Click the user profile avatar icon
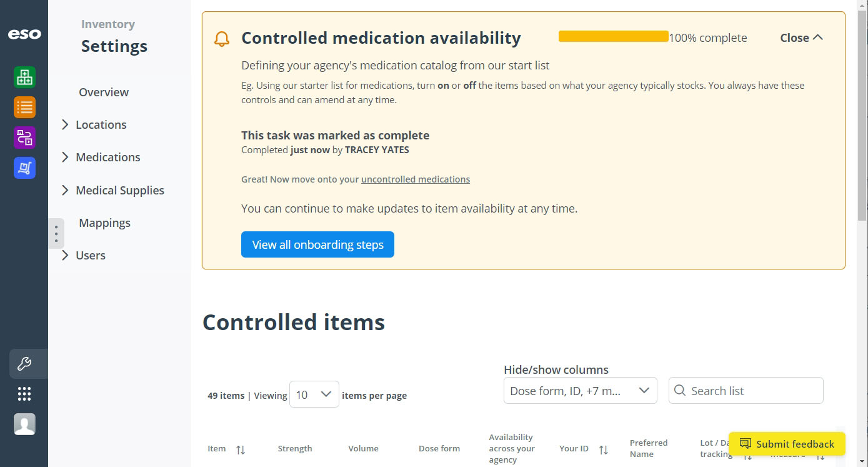 coord(24,424)
